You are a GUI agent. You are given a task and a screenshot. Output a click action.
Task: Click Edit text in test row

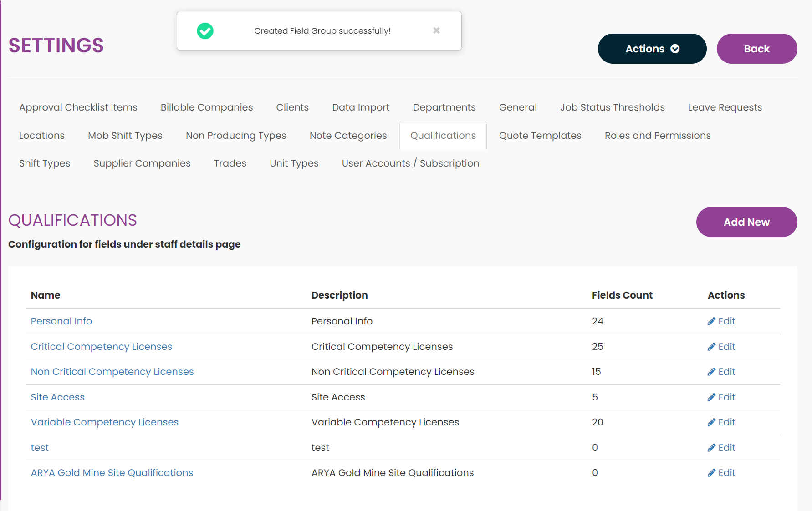(x=727, y=448)
